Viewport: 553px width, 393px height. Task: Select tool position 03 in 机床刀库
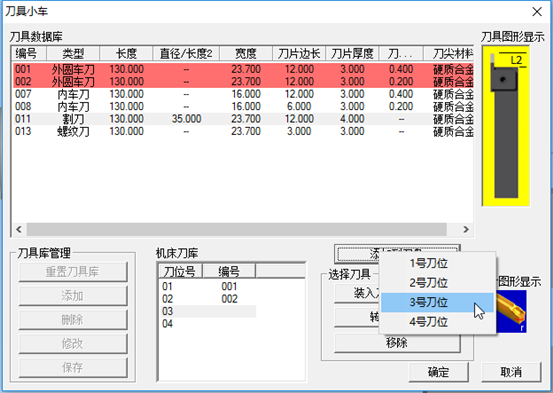tap(207, 312)
